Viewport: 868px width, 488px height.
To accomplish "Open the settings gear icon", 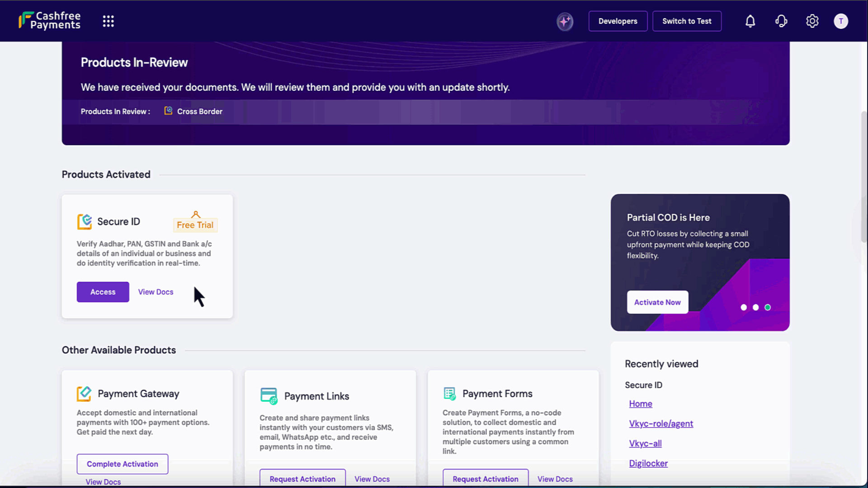I will 812,21.
